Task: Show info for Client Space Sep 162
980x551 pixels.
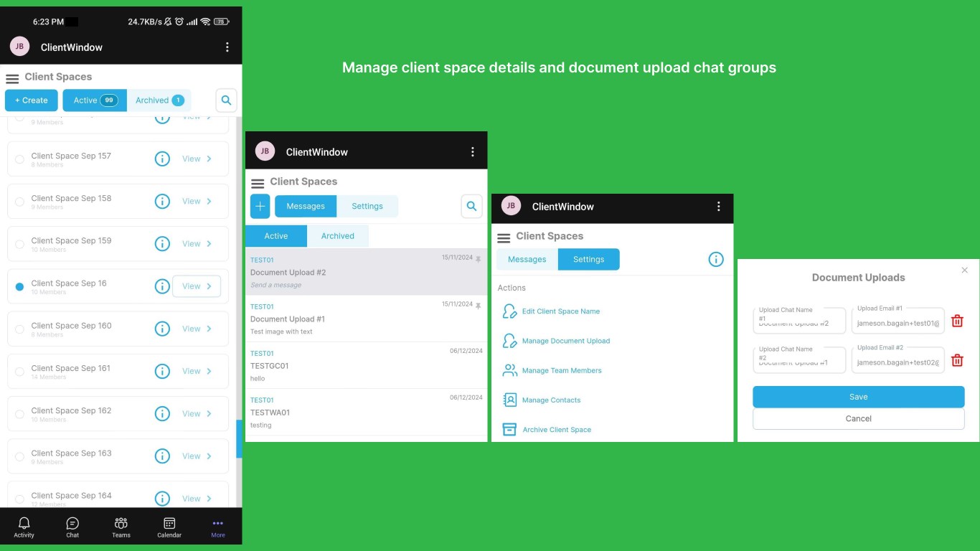Action: pyautogui.click(x=163, y=413)
